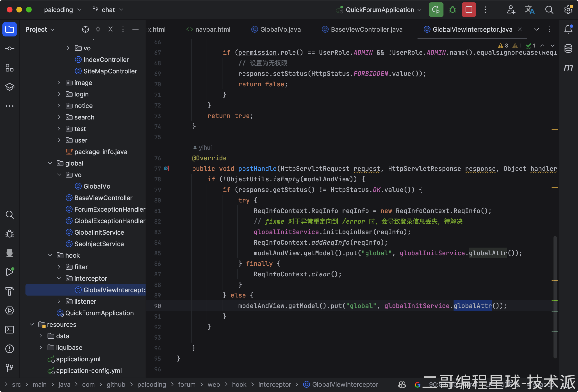Open the Terminal tool window
578x392 pixels.
tap(9, 330)
